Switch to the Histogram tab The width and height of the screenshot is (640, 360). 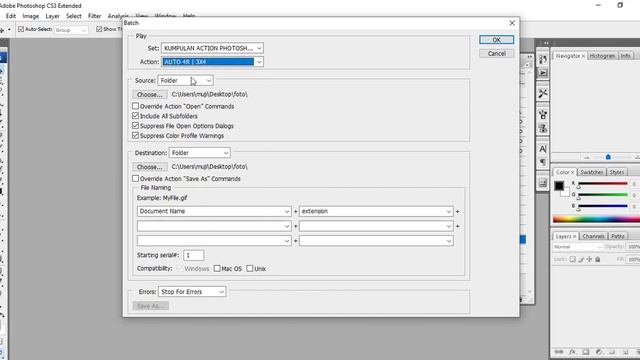(602, 56)
